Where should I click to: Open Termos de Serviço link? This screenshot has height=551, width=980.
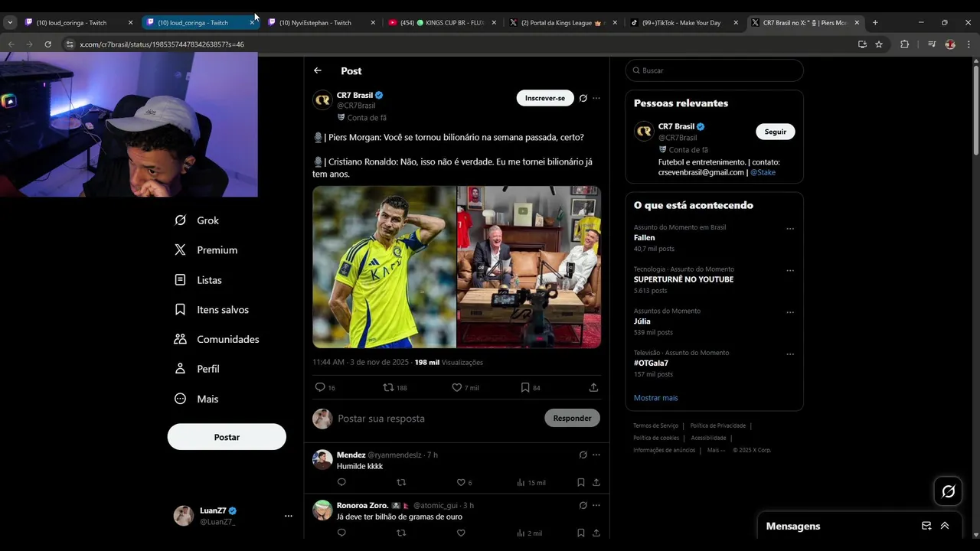(655, 425)
